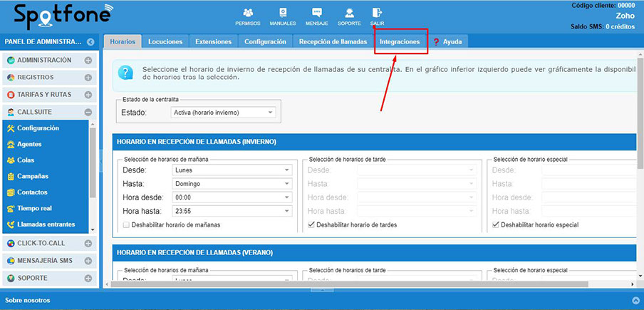
Task: Open Agentes in the Callsuite sidebar
Action: click(29, 144)
